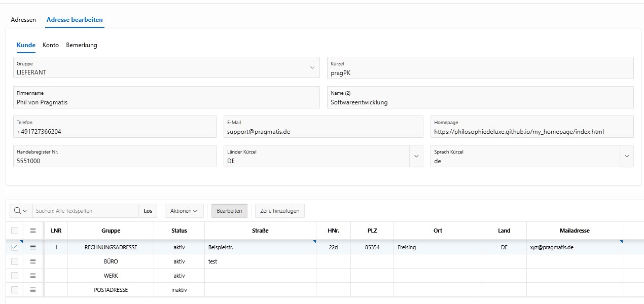Click the Kürzel input field
This screenshot has width=644, height=304.
click(480, 68)
